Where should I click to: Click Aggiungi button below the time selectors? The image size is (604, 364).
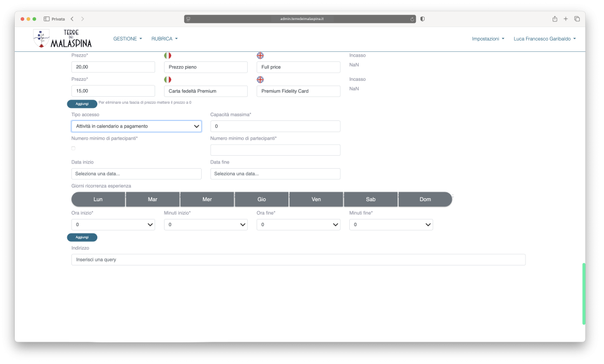[82, 237]
